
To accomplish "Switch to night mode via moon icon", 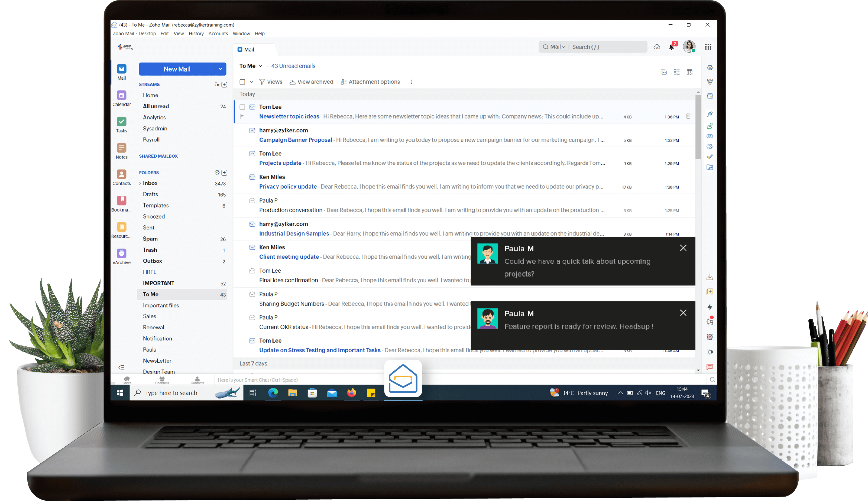I will tap(710, 352).
